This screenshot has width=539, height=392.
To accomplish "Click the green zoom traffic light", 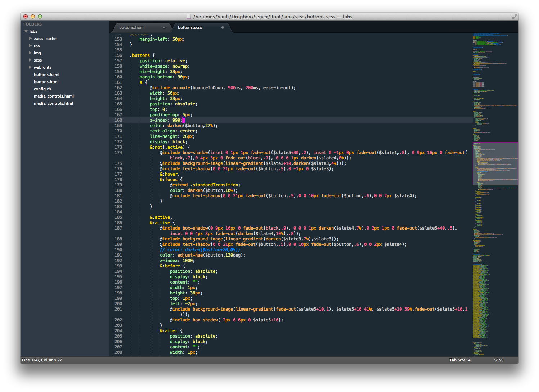I will click(x=40, y=17).
